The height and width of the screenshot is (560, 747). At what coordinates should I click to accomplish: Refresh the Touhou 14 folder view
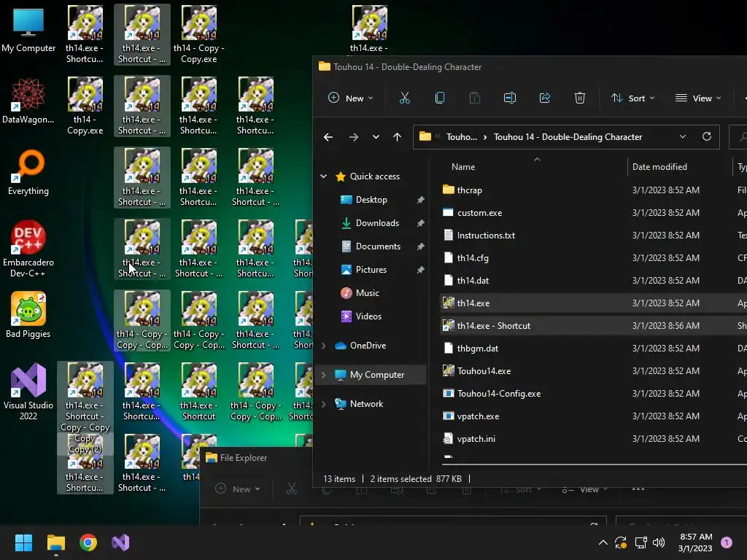pyautogui.click(x=706, y=136)
